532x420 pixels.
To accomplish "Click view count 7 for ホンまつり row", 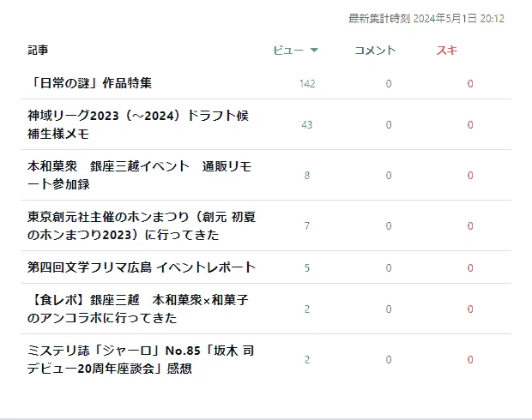I will [x=307, y=225].
